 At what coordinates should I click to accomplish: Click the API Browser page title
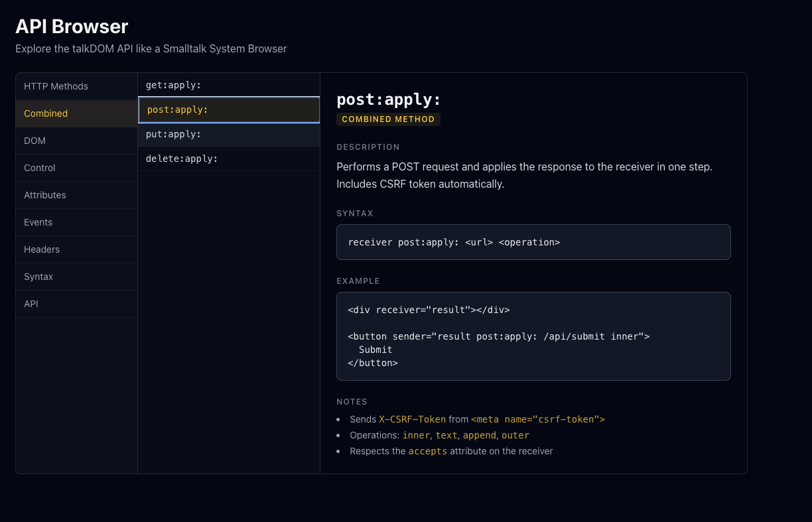point(72,27)
